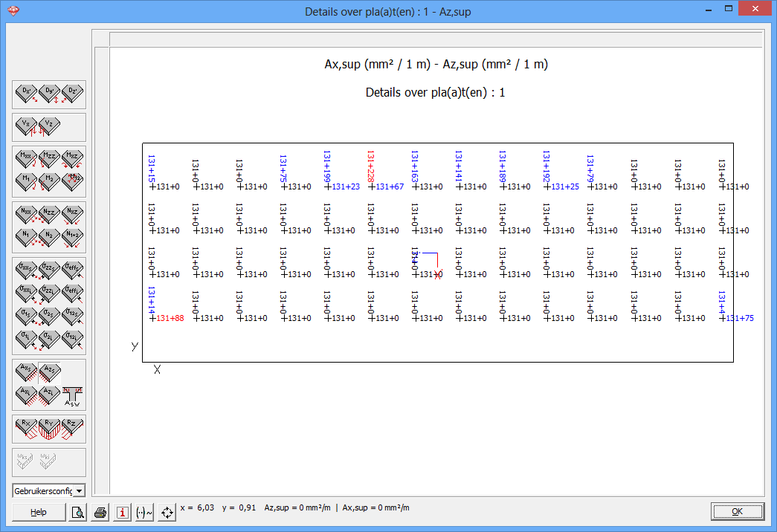Viewport: 777px width, 532px height.
Task: Click the red value 131+88
Action: (170, 318)
